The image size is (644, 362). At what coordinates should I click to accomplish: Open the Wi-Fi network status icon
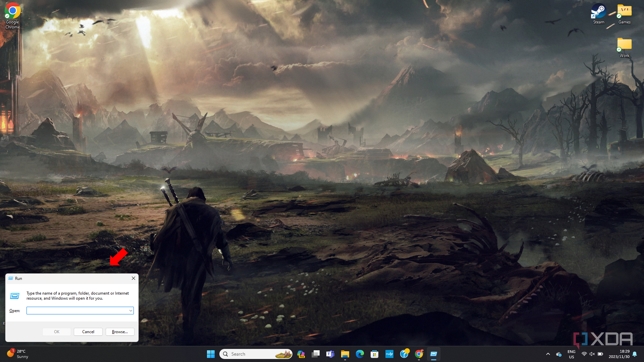584,354
